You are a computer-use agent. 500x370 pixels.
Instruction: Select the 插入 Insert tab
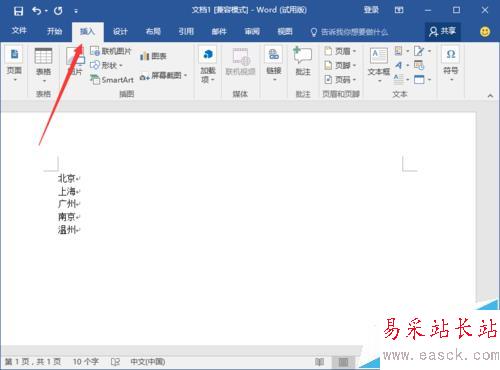[87, 31]
